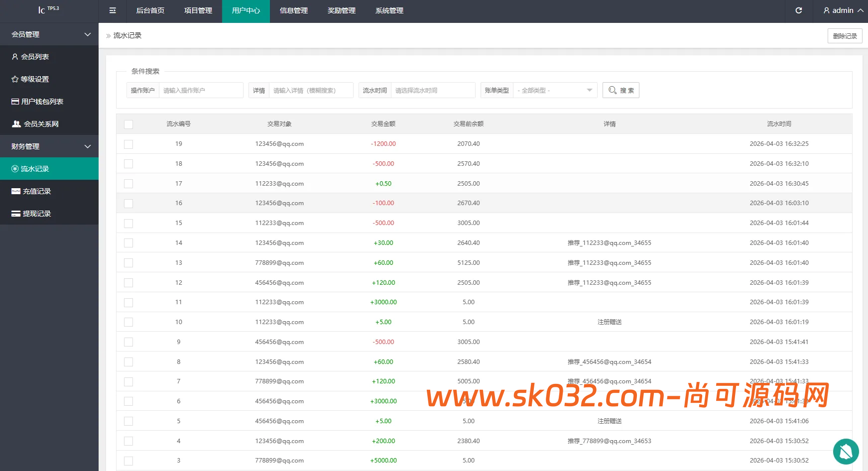The height and width of the screenshot is (471, 868).
Task: Open 充值记录 in the sidebar
Action: (49, 191)
